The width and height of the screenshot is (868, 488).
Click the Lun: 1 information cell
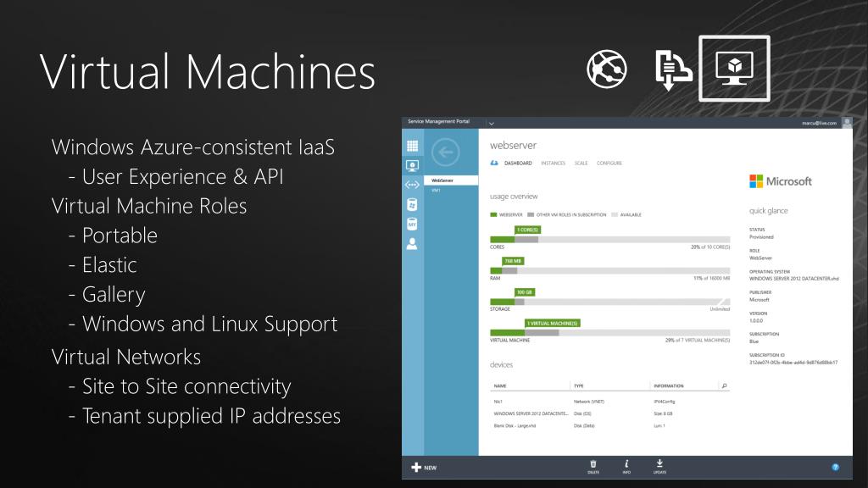click(x=659, y=426)
